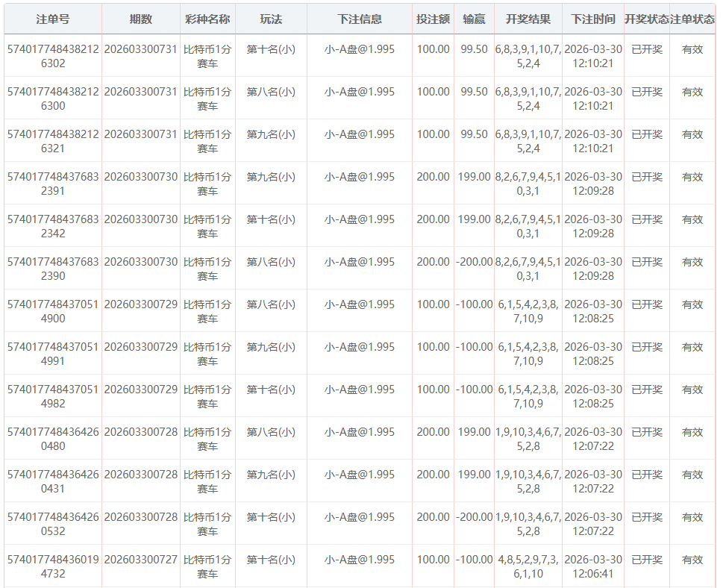Select the 下注信息 column header

tap(360, 19)
